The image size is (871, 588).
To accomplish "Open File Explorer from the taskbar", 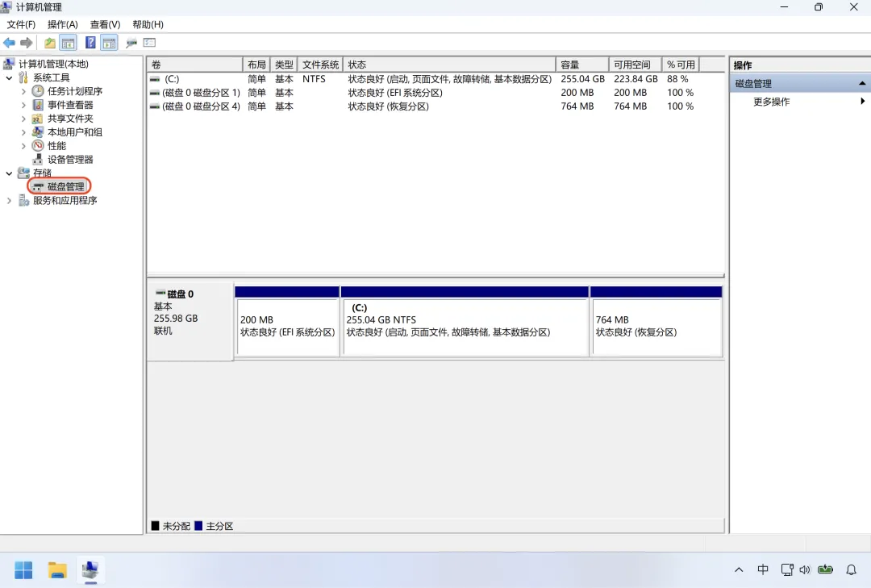I will point(56,570).
